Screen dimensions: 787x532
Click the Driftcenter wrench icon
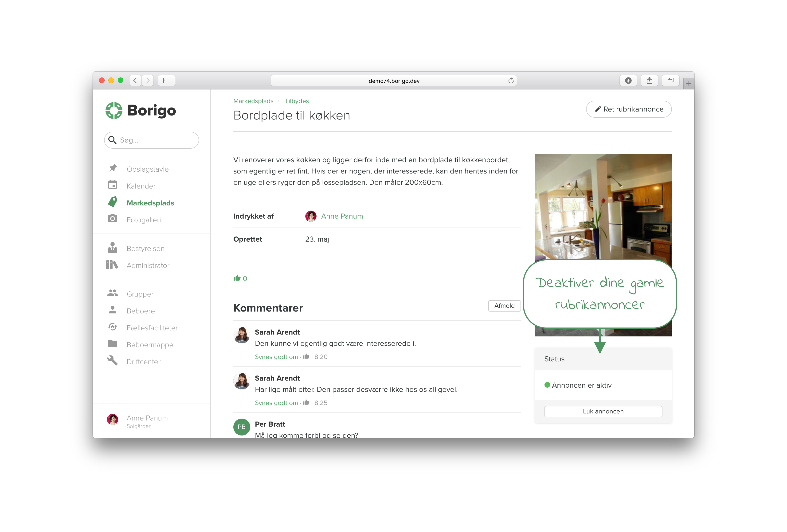coord(112,361)
